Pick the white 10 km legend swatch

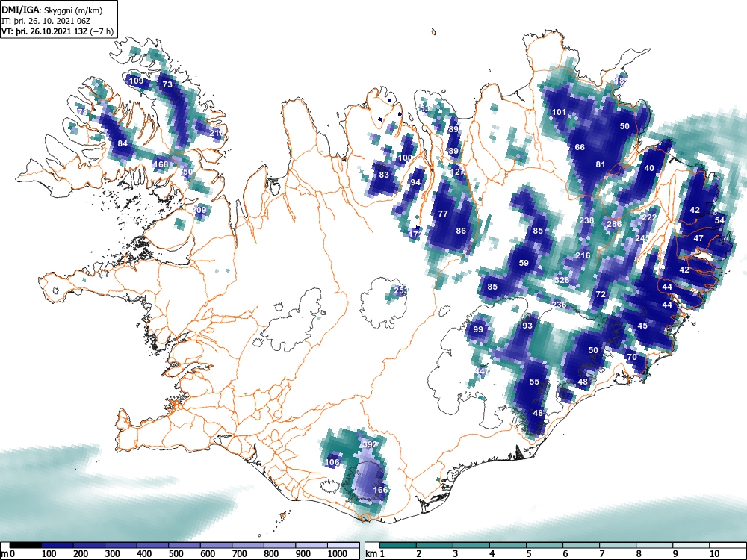click(727, 545)
